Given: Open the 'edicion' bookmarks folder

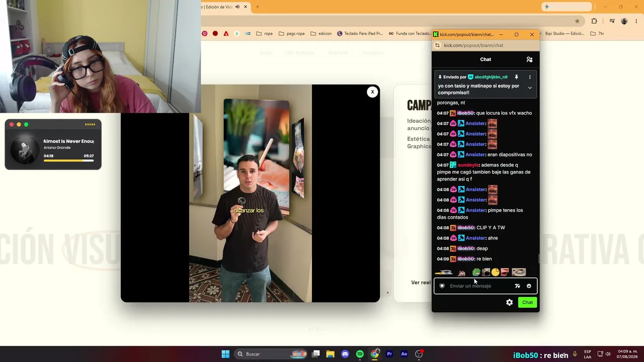Looking at the screenshot, I should pyautogui.click(x=321, y=34).
